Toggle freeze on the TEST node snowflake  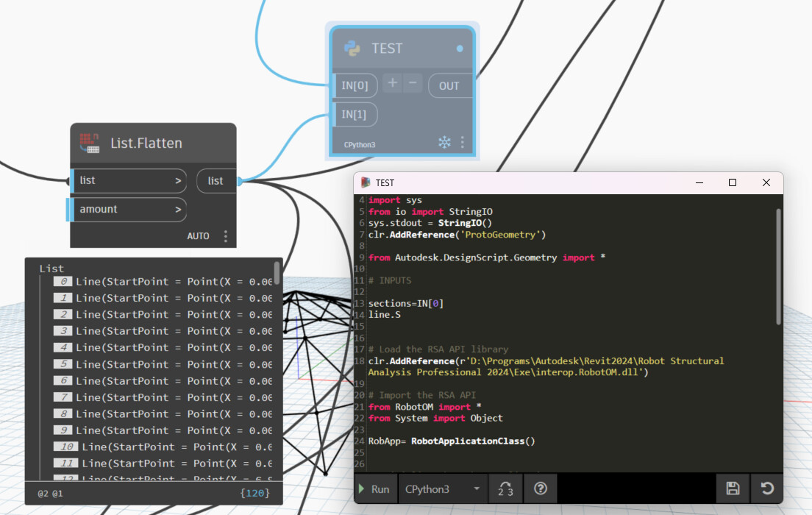pos(444,143)
